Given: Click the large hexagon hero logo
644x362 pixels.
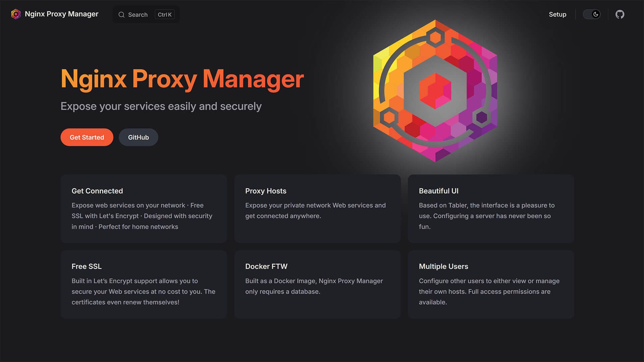Looking at the screenshot, I should coord(435,91).
